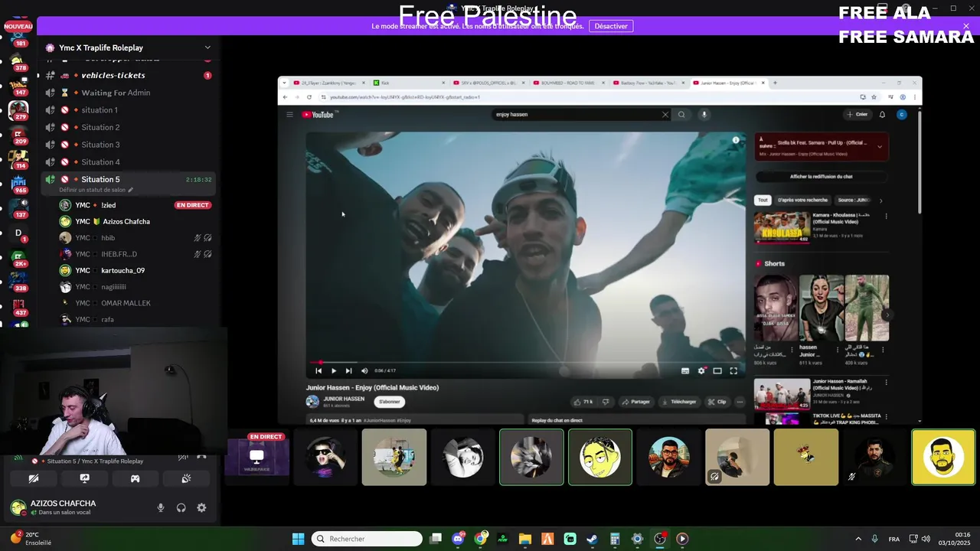The width and height of the screenshot is (980, 551).
Task: Turn on camera in Discord voice panel
Action: [34, 478]
